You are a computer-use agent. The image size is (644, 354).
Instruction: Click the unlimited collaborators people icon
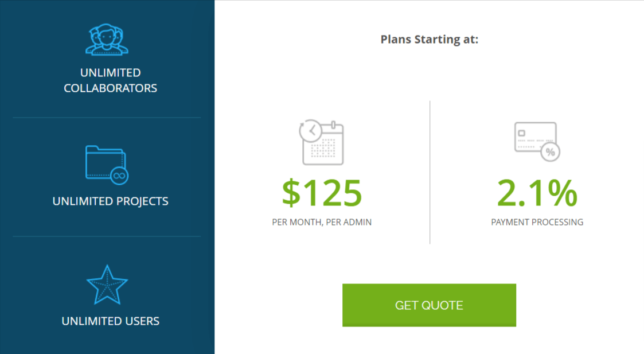(x=107, y=40)
